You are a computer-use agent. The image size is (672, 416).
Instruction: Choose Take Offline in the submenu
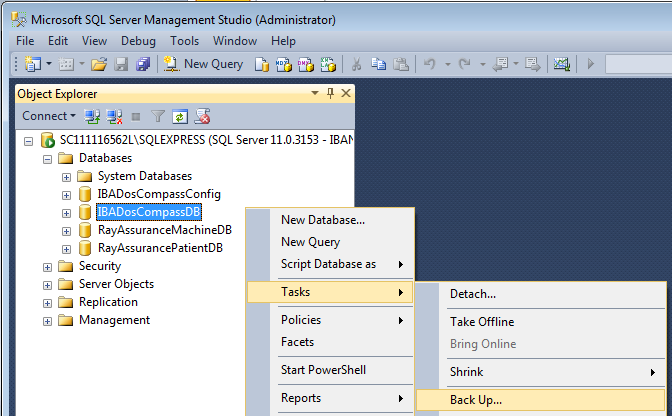[x=482, y=322]
